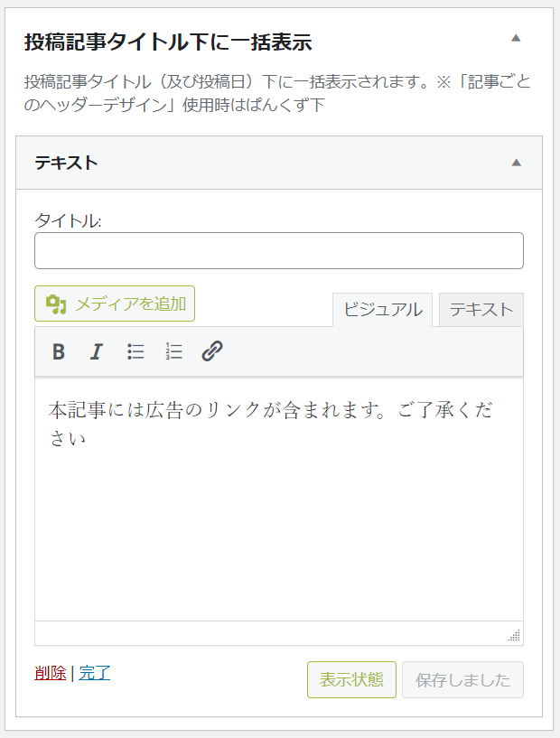Click the メディアを追加 button
The height and width of the screenshot is (738, 560).
point(115,304)
